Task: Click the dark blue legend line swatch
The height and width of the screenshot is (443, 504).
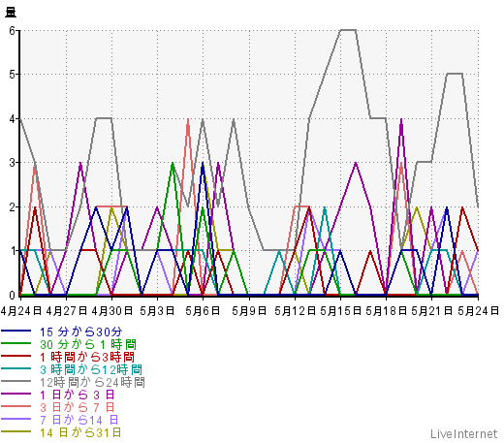Action: point(16,331)
